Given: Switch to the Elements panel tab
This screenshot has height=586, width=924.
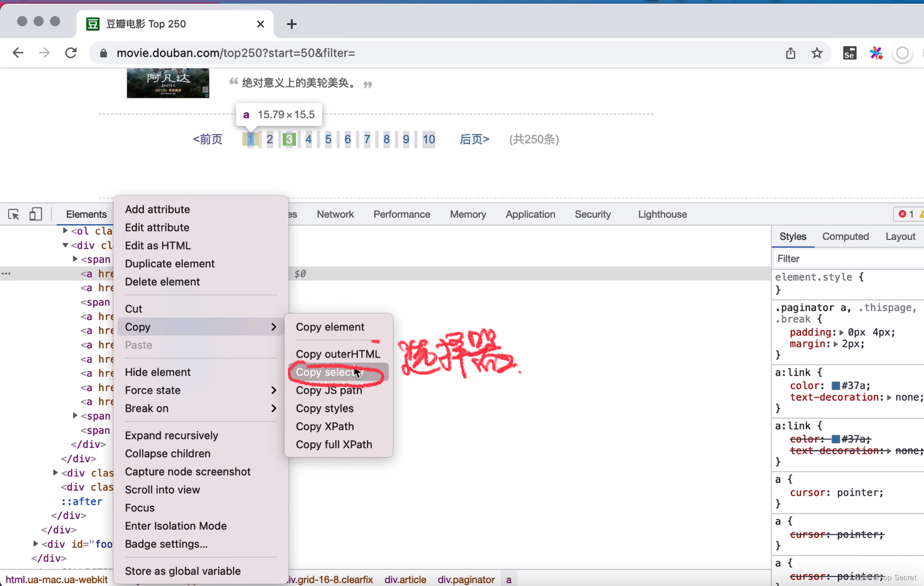Looking at the screenshot, I should pos(86,214).
